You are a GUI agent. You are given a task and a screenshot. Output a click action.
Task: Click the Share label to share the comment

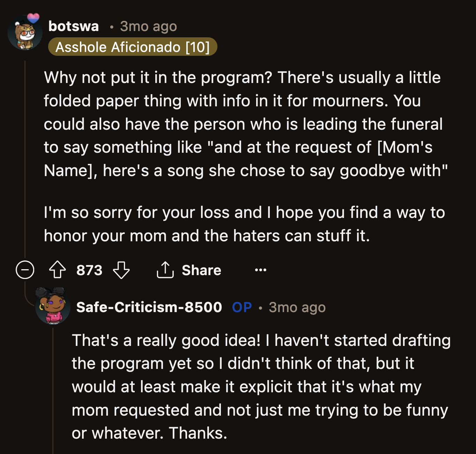(201, 270)
